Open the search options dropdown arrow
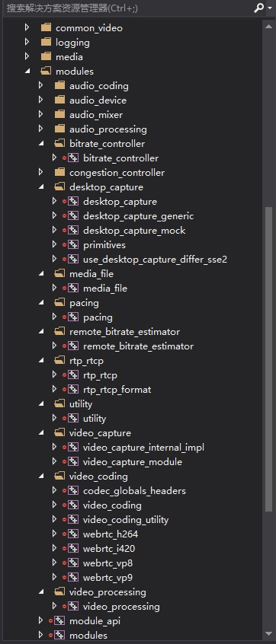 coord(270,8)
